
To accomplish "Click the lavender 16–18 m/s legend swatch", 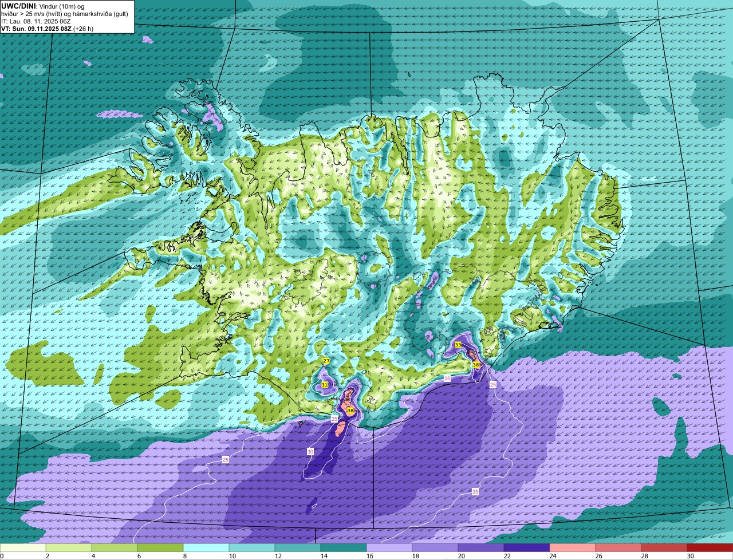I will pos(389,547).
